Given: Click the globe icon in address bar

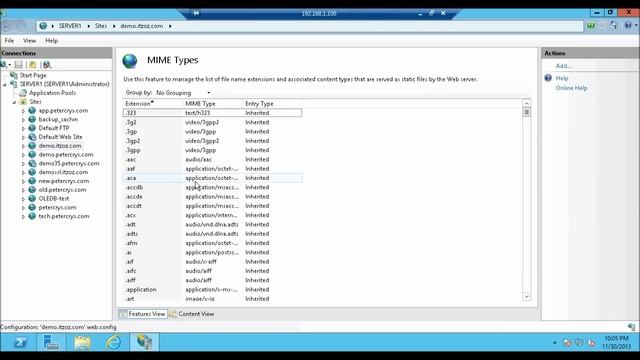Looking at the screenshot, I should (x=43, y=26).
